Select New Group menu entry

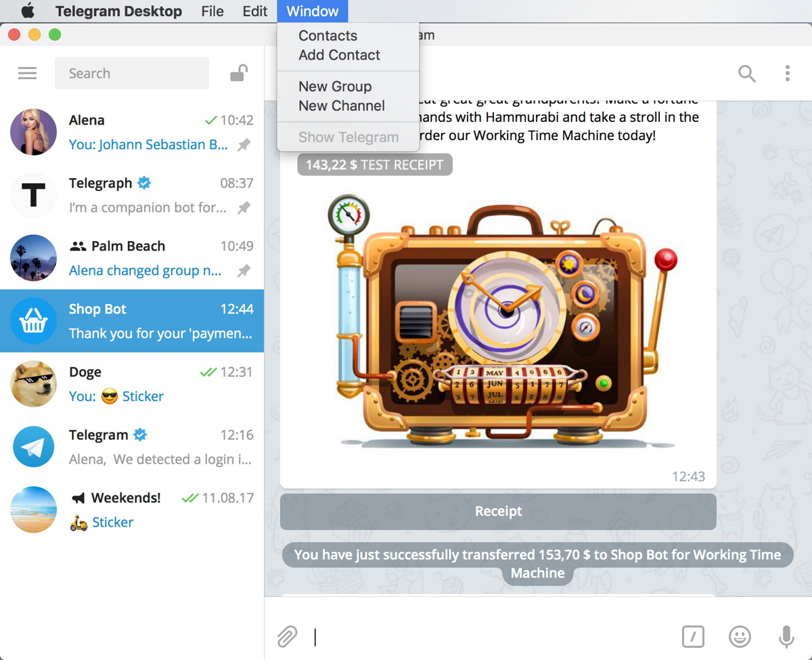point(335,87)
